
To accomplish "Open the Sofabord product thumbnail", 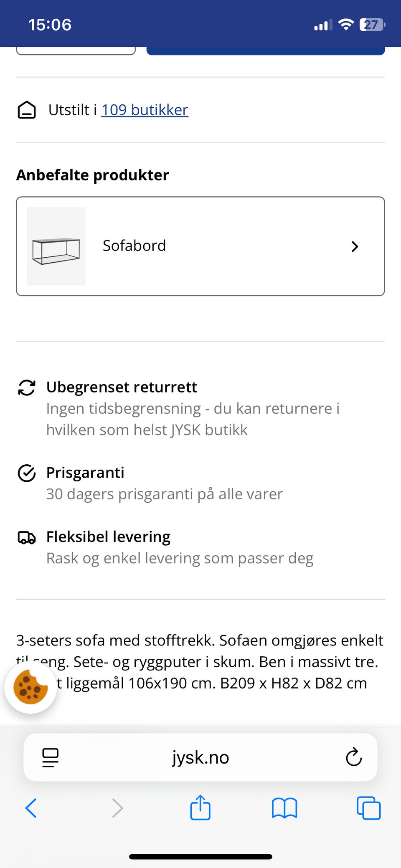I will coord(56,246).
